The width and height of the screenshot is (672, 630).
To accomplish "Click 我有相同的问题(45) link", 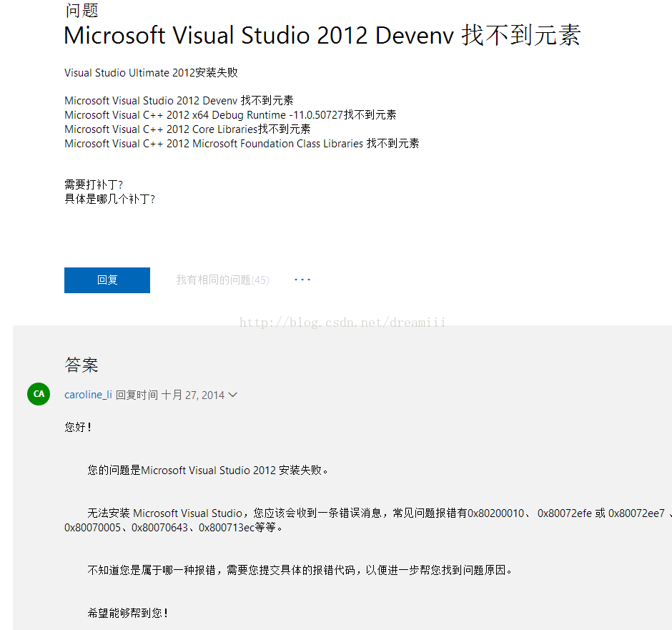I will tap(222, 280).
